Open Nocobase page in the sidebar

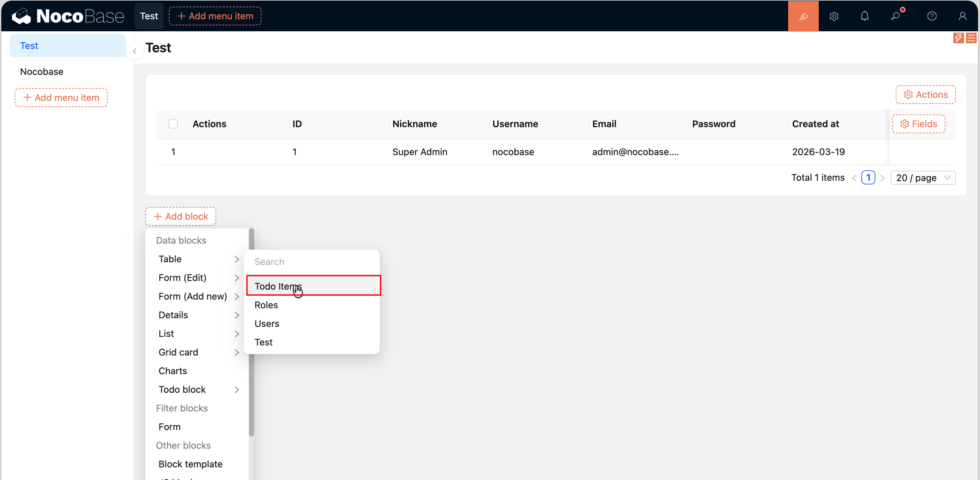(x=42, y=72)
